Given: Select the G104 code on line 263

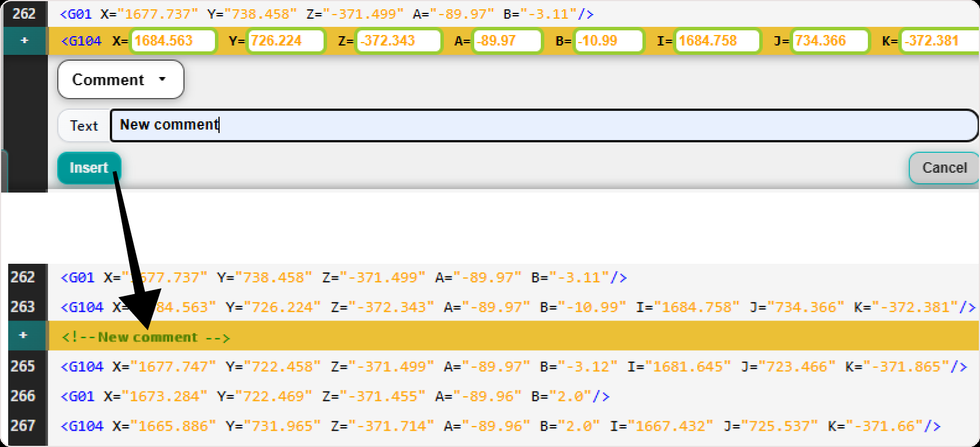Looking at the screenshot, I should click(518, 307).
